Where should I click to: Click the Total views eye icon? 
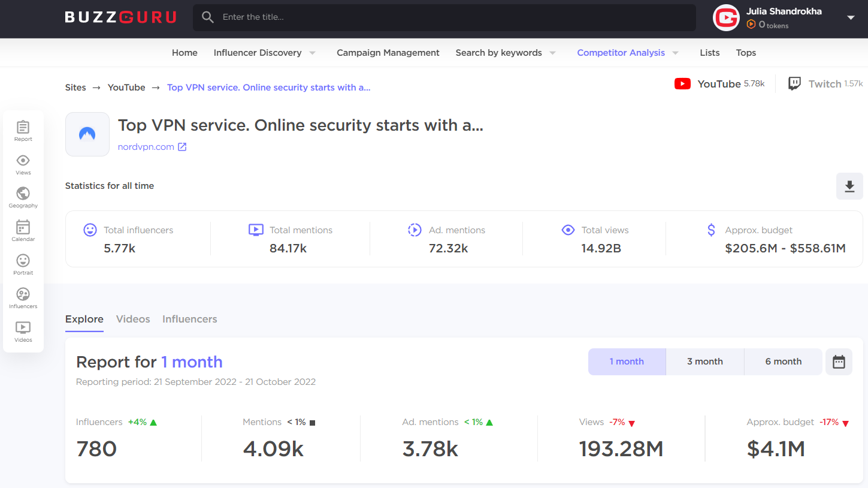coord(568,230)
